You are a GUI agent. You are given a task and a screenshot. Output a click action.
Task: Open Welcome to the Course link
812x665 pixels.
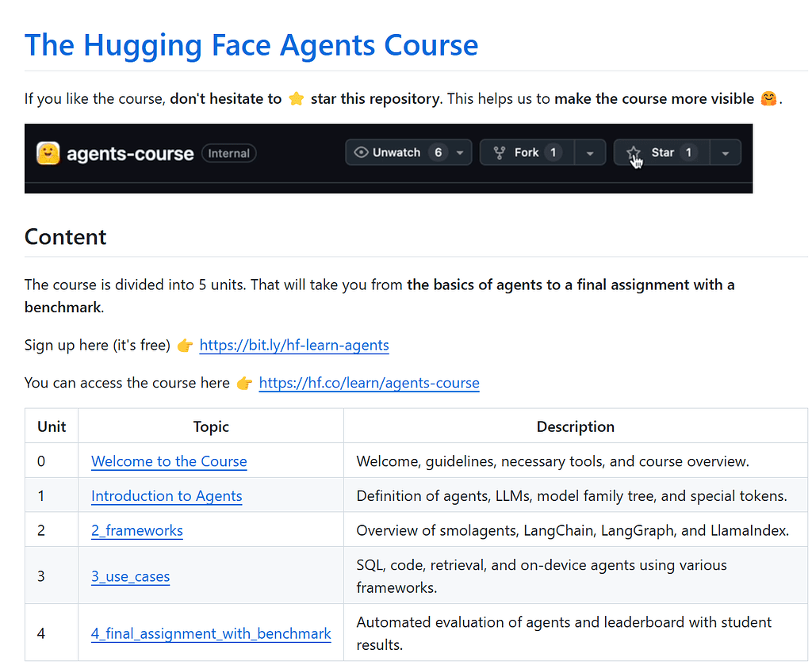coord(169,461)
